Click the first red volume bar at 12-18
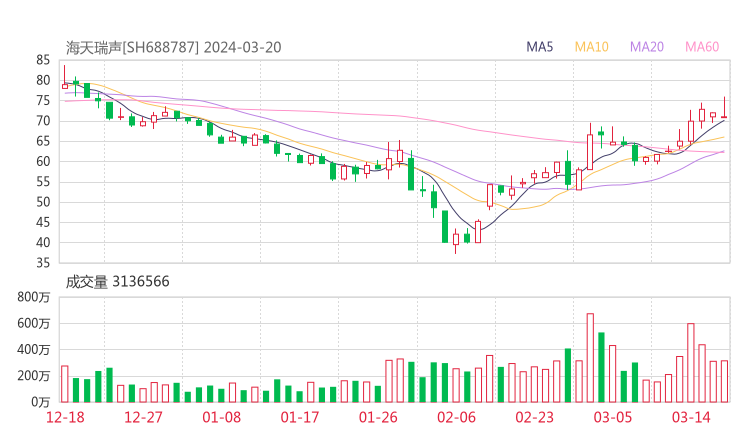Screen dimensions: 740x440 pos(65,384)
